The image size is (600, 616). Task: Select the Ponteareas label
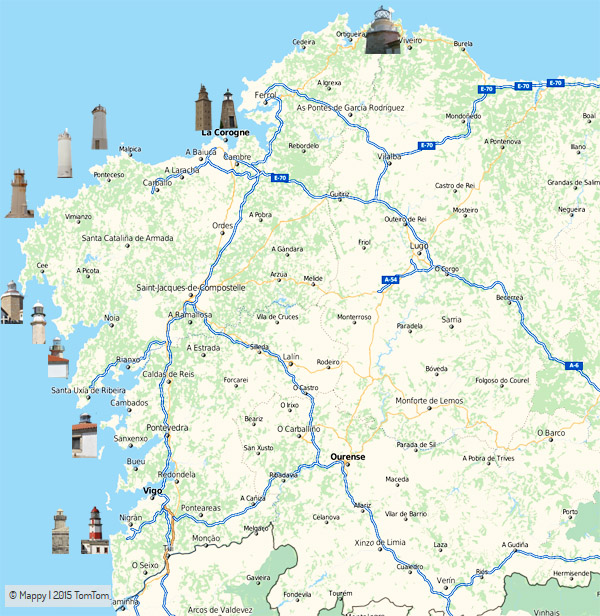click(x=200, y=508)
